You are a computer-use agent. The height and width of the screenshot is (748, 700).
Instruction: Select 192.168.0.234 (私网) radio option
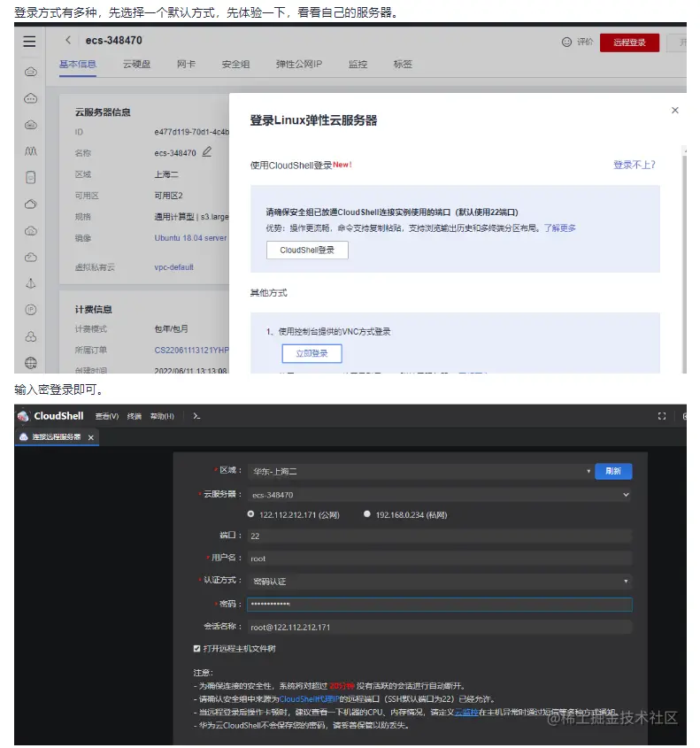tap(366, 514)
